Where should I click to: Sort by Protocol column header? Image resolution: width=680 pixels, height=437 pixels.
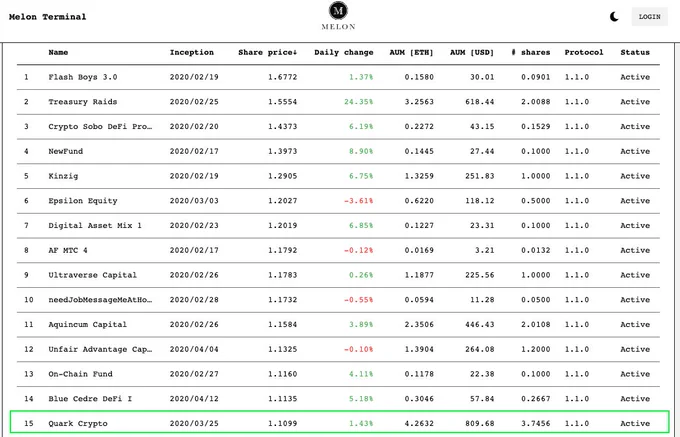[x=584, y=52]
